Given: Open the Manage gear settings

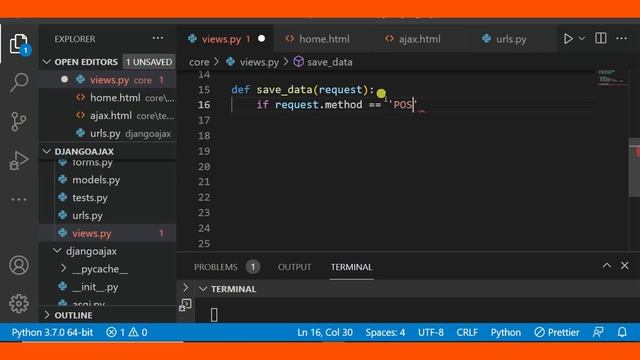Looking at the screenshot, I should [x=19, y=304].
